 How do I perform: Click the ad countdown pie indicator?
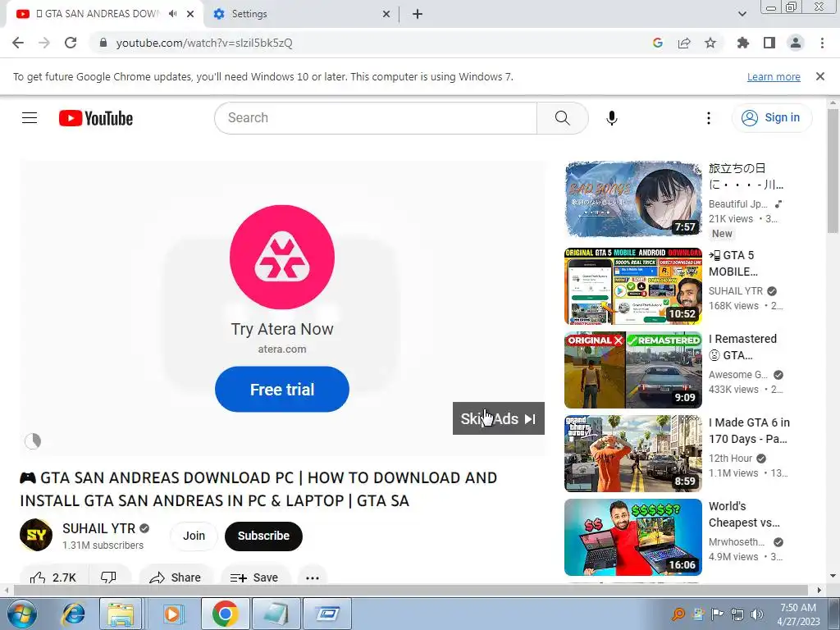pos(33,441)
